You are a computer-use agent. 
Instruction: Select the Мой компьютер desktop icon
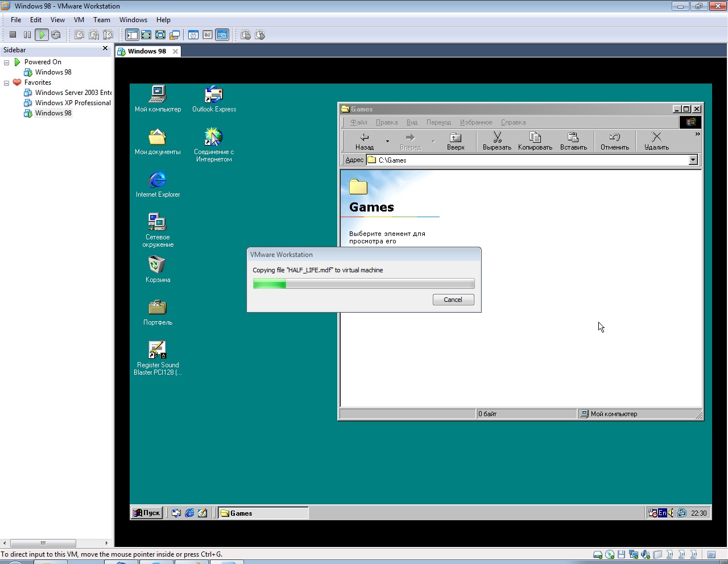[x=158, y=99]
